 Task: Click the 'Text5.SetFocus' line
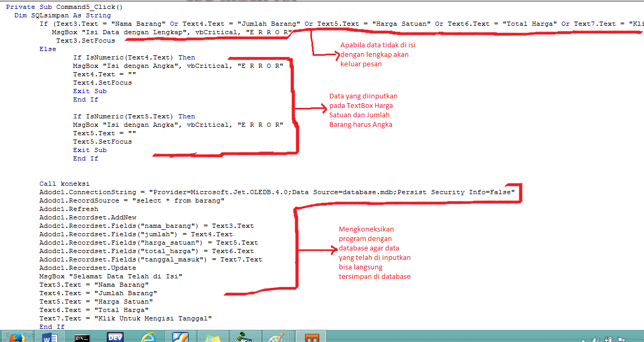pos(103,142)
